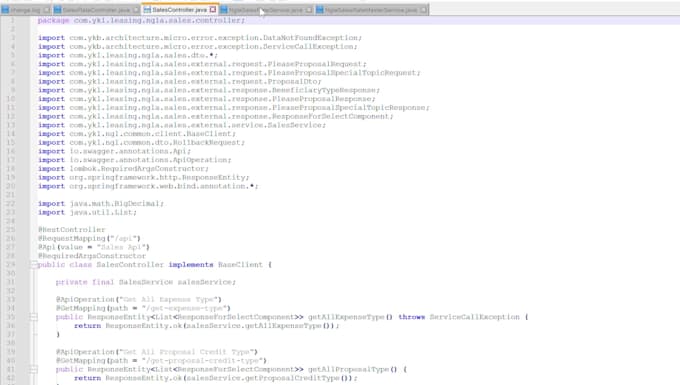Open the SalesRateController.java tab

96,10
